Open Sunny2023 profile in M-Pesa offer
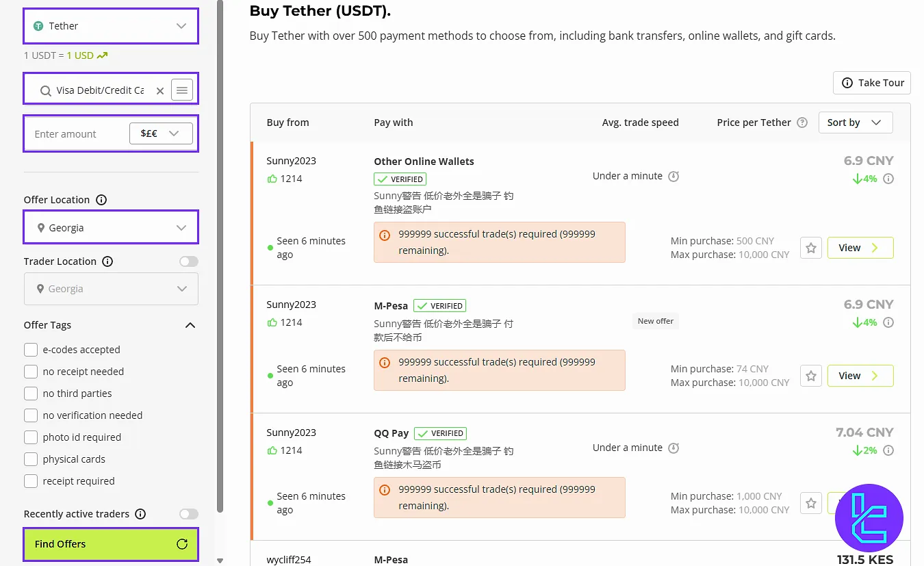The height and width of the screenshot is (566, 924). tap(292, 305)
